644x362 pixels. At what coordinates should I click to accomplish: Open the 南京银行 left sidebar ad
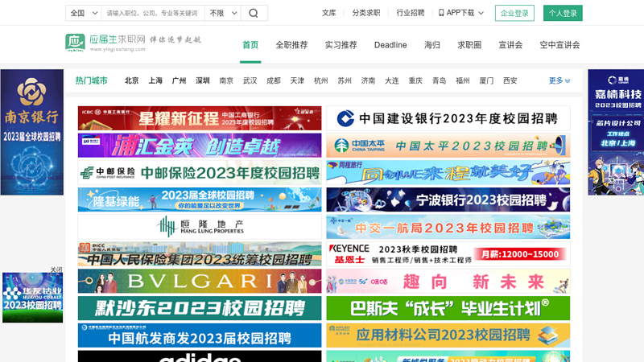pyautogui.click(x=32, y=132)
